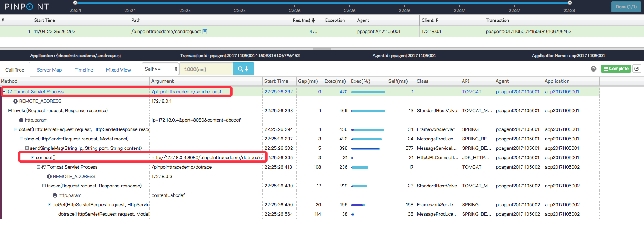Click the right handle of time slider

pos(570,3)
